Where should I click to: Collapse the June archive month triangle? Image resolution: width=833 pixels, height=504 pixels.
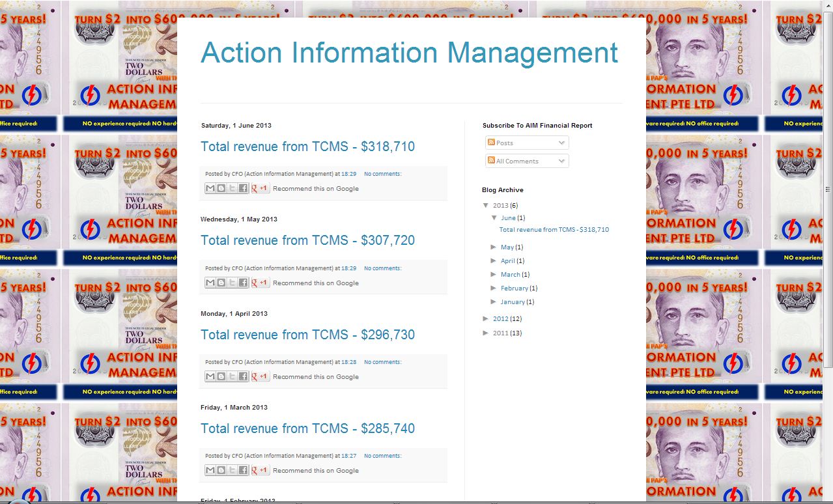pos(494,218)
